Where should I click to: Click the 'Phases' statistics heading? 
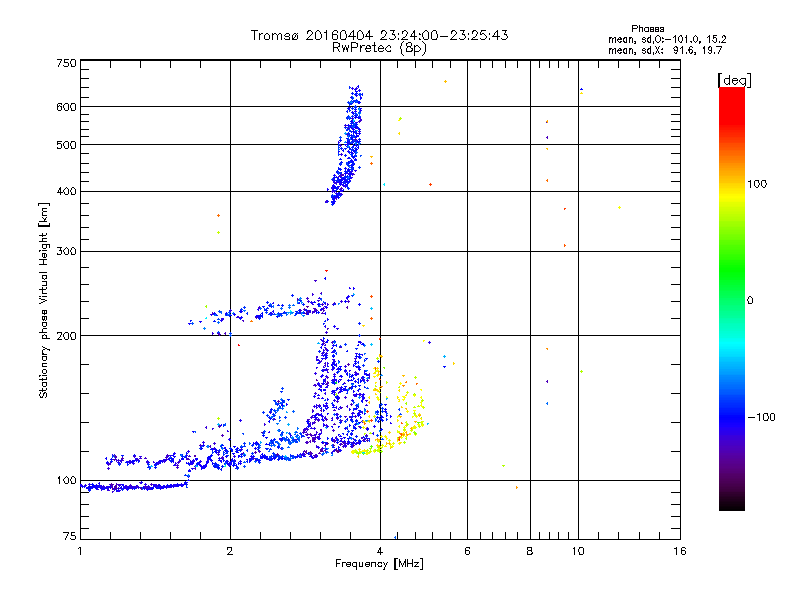click(647, 29)
